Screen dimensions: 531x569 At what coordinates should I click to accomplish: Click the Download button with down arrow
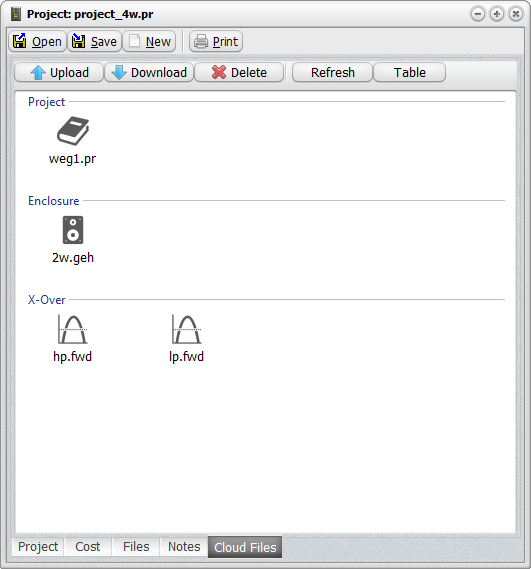[x=149, y=73]
